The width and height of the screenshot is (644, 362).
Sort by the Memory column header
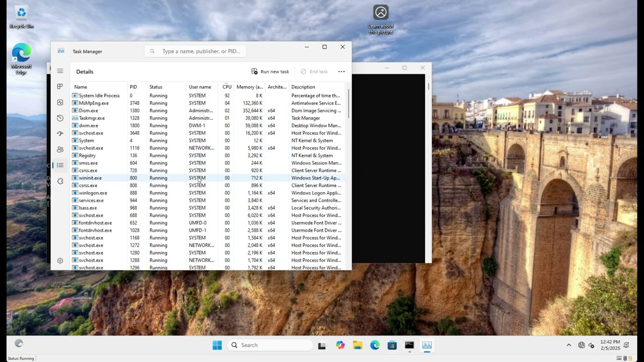point(250,87)
